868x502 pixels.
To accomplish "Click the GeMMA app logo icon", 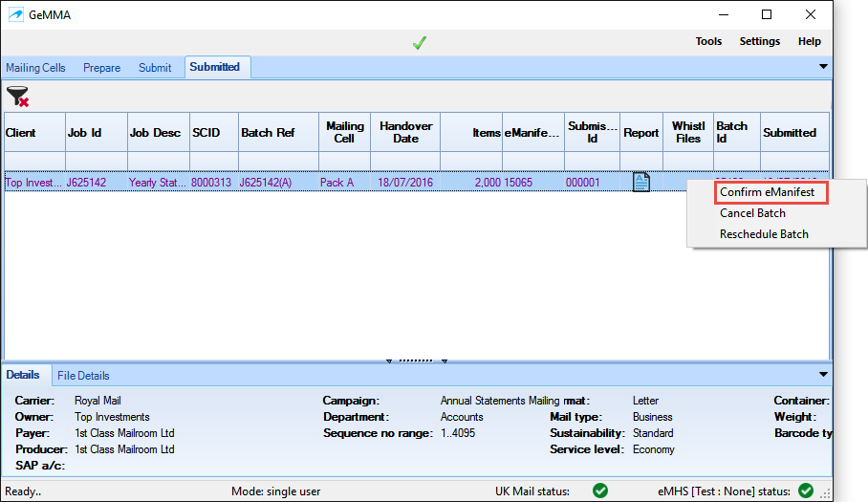I will click(16, 15).
